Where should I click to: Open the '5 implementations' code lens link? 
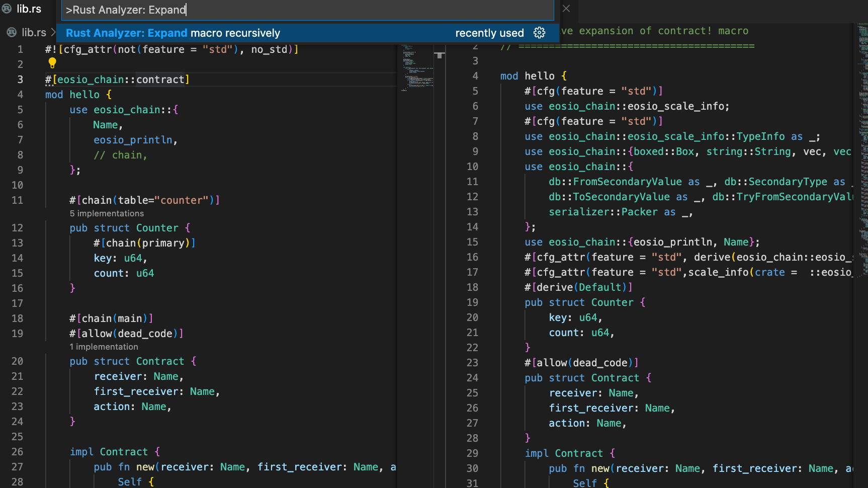[107, 213]
